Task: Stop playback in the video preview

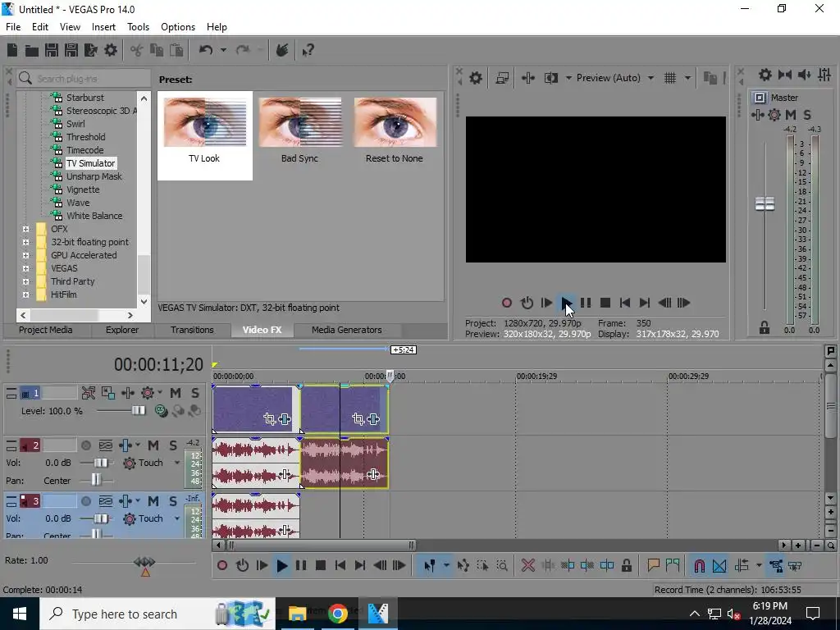Action: pos(605,304)
